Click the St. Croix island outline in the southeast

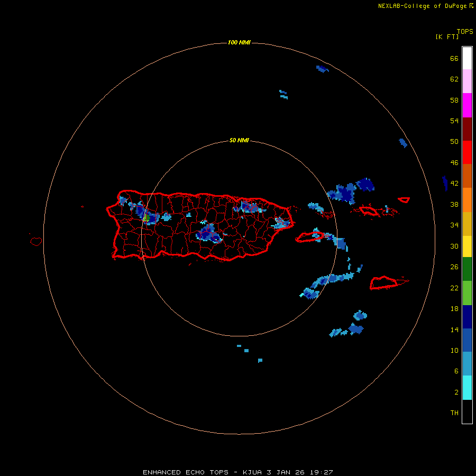tap(385, 283)
